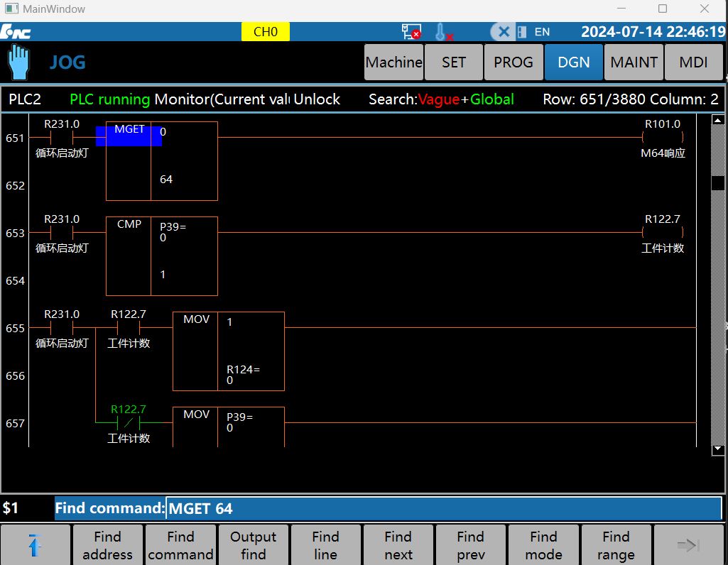Click the R231.0 contact on row 653
The image size is (728, 565).
[x=62, y=232]
